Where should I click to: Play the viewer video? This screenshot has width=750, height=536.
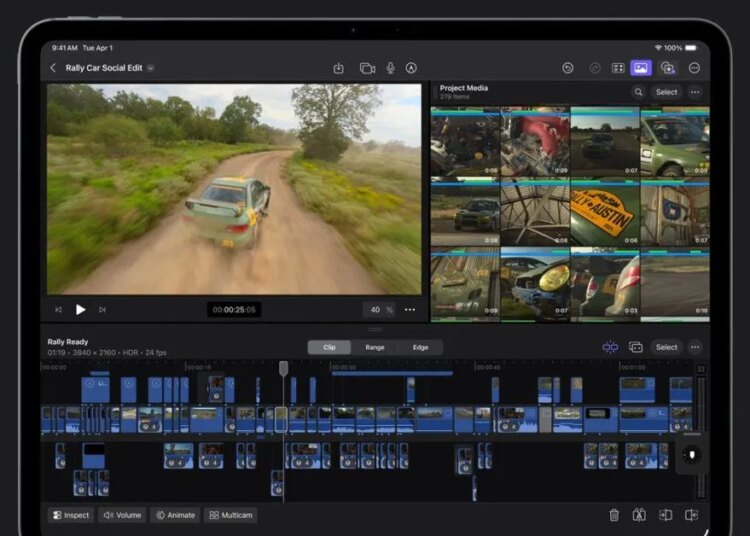(80, 310)
